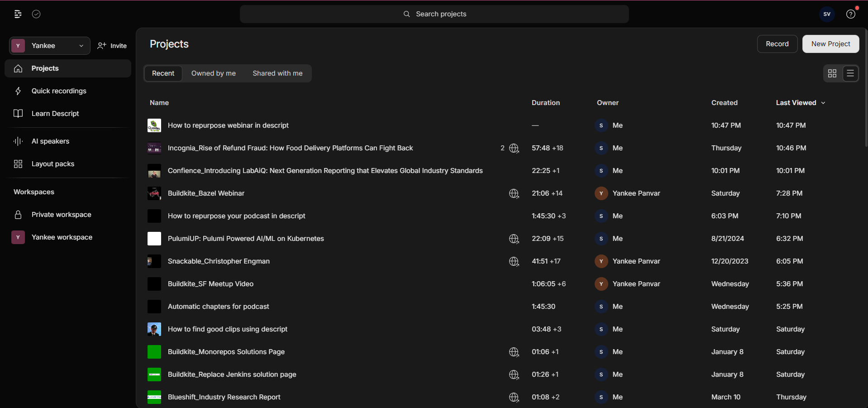Open the SV account avatar
This screenshot has height=408, width=868.
pos(826,14)
